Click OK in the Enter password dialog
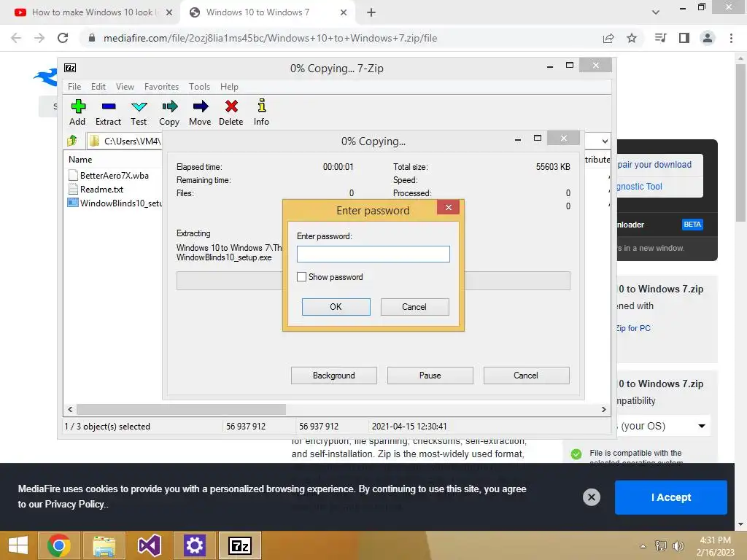The image size is (747, 560). pos(336,307)
